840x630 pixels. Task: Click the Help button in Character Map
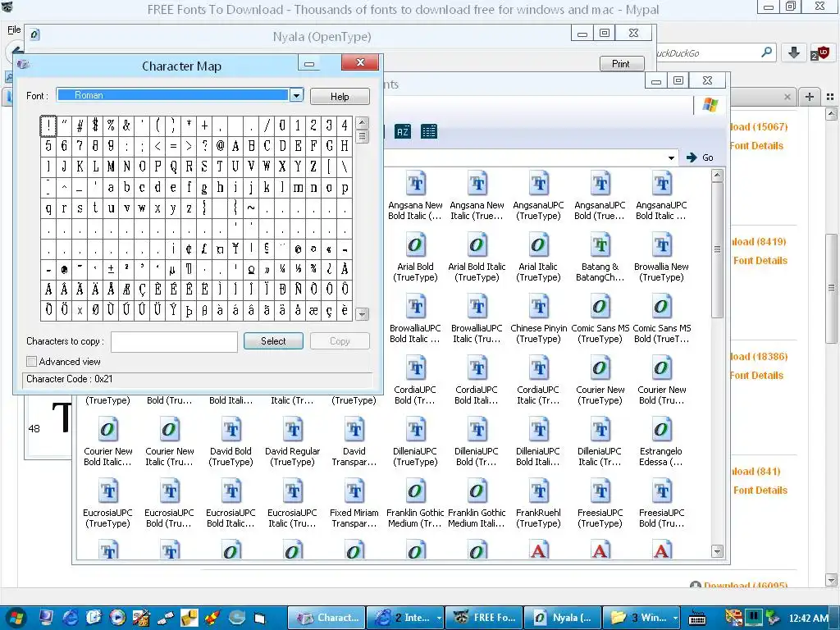tap(340, 97)
